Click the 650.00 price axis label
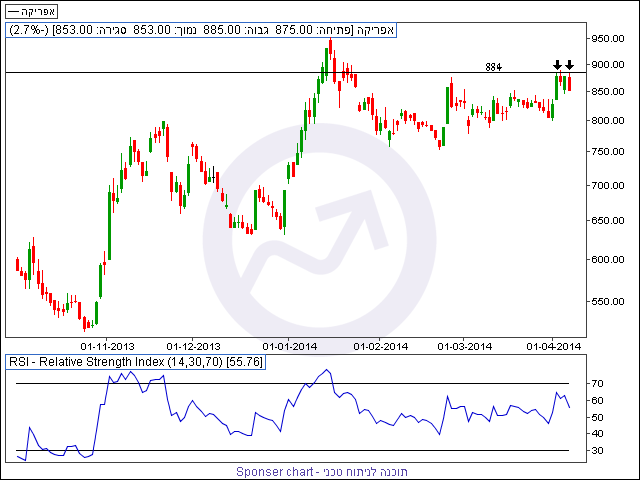The height and width of the screenshot is (480, 640). coord(608,221)
